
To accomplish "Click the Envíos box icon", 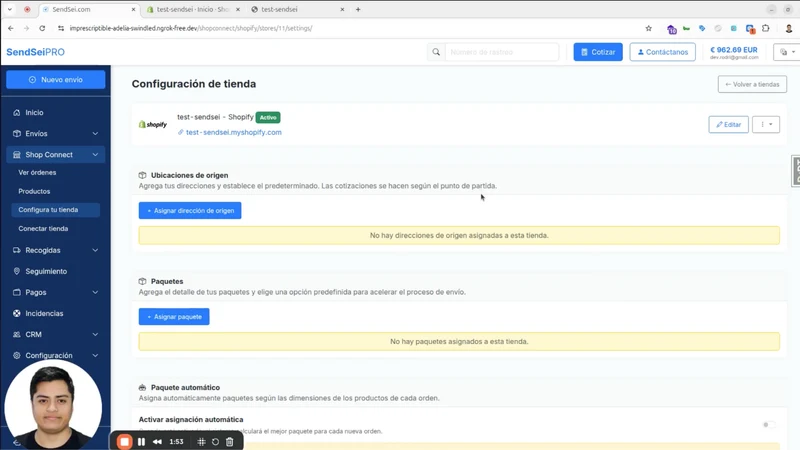I will (x=17, y=133).
